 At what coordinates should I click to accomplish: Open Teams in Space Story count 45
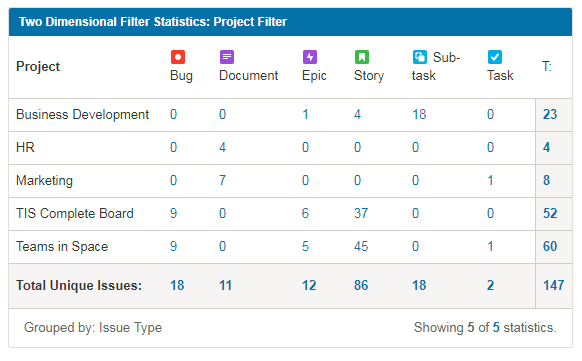[361, 246]
